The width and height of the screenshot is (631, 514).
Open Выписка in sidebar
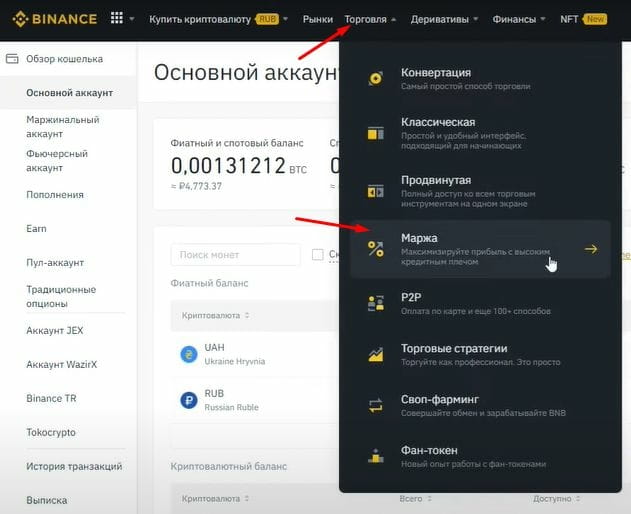pyautogui.click(x=47, y=500)
